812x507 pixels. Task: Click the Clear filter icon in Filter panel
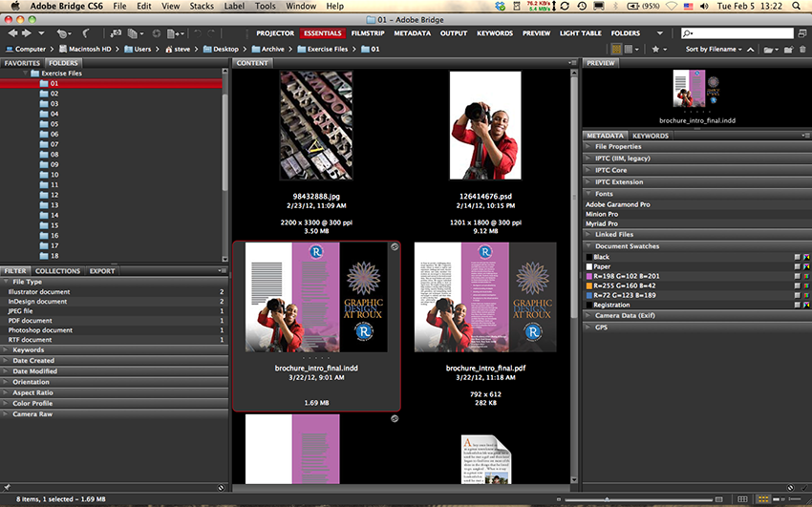point(221,487)
